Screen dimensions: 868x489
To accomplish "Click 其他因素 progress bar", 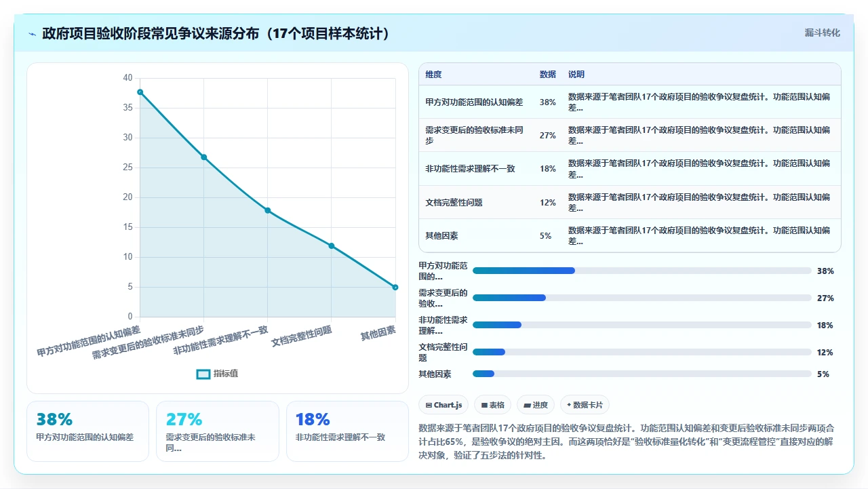I will pyautogui.click(x=642, y=374).
